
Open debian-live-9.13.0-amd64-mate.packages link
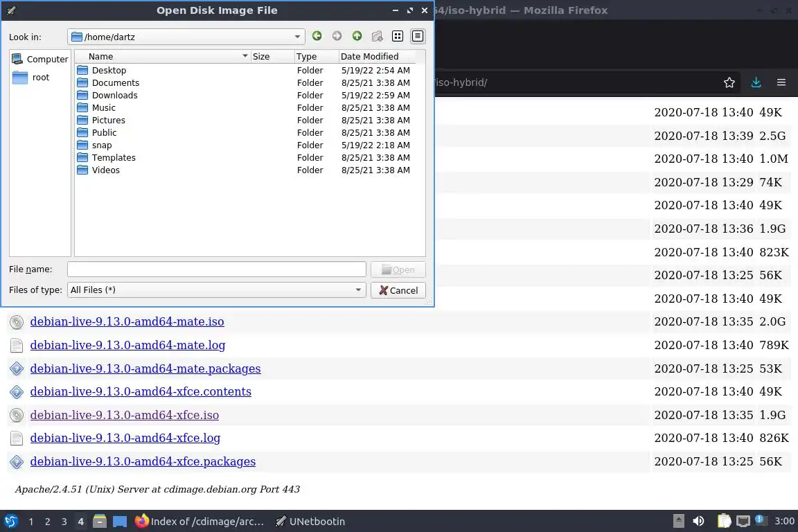145,369
